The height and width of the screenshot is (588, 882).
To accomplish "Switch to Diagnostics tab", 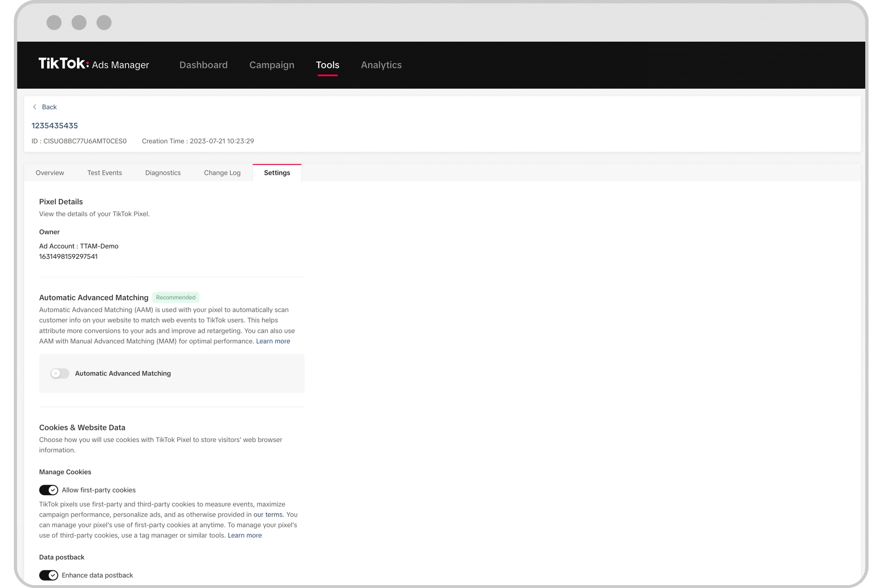I will (x=163, y=173).
